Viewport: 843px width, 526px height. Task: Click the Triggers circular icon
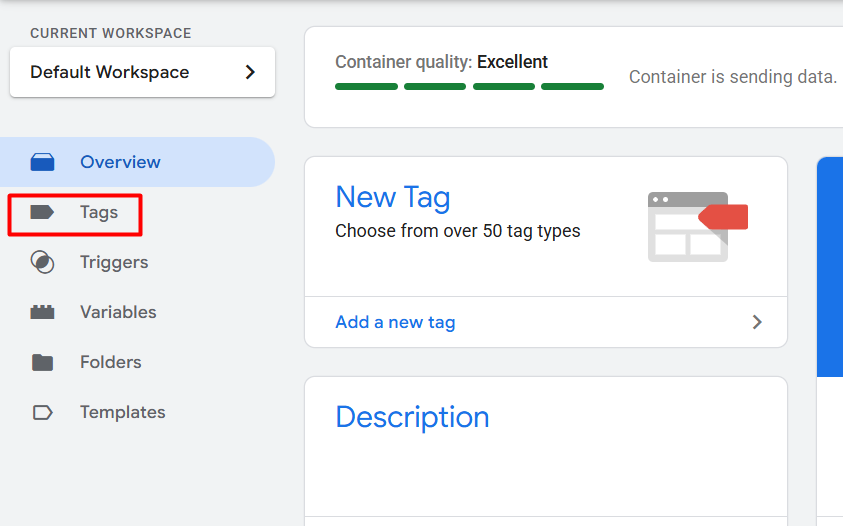click(42, 262)
